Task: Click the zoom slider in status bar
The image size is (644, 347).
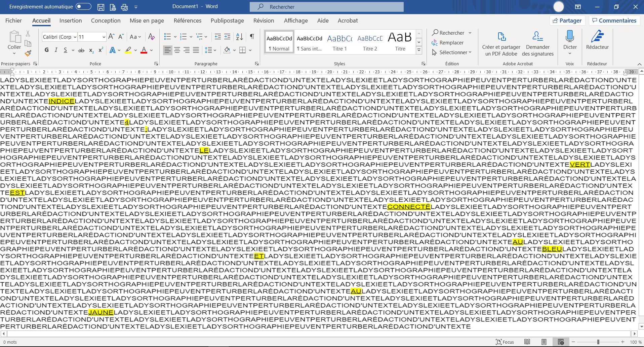Action: [x=598, y=342]
